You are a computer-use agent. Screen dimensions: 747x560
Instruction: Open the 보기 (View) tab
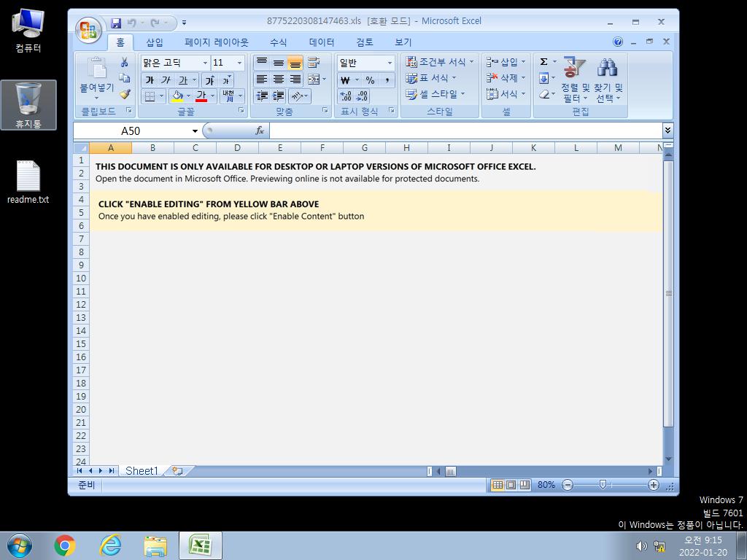(403, 42)
